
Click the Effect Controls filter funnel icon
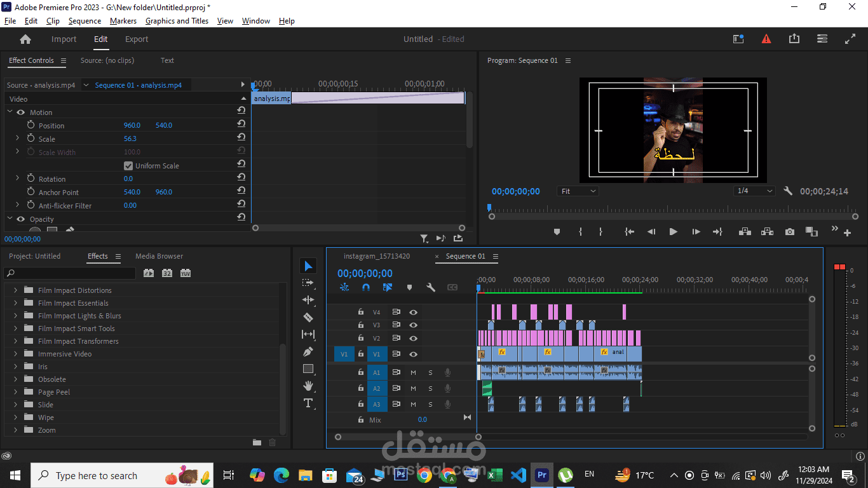(424, 239)
